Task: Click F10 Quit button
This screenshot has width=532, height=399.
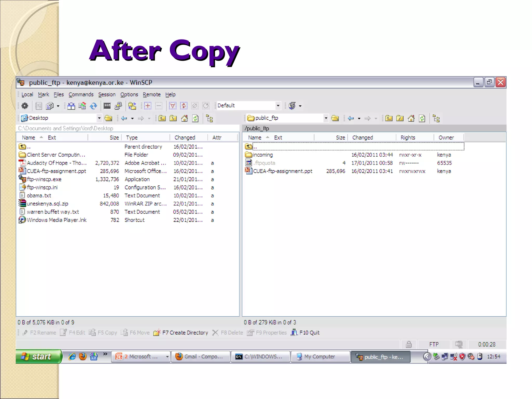Action: [x=305, y=332]
